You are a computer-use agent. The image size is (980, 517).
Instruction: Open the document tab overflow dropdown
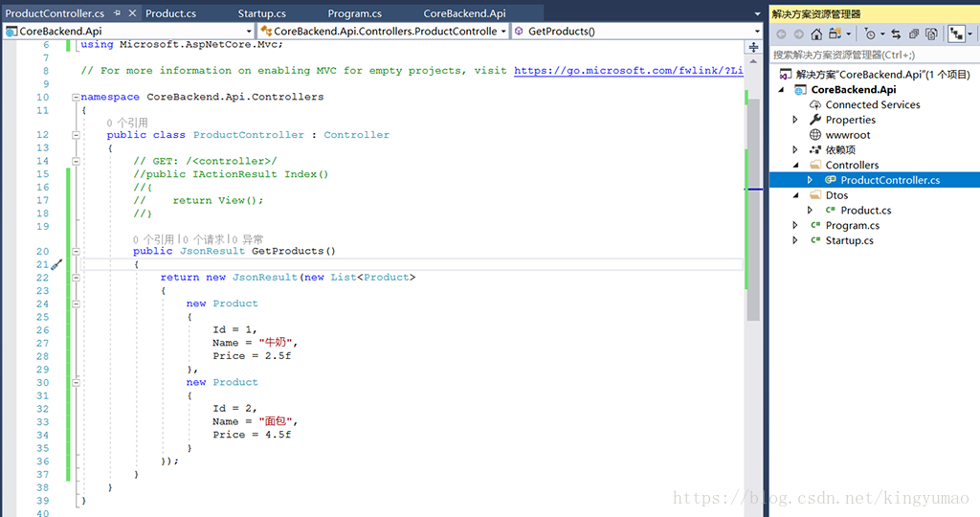pos(757,13)
